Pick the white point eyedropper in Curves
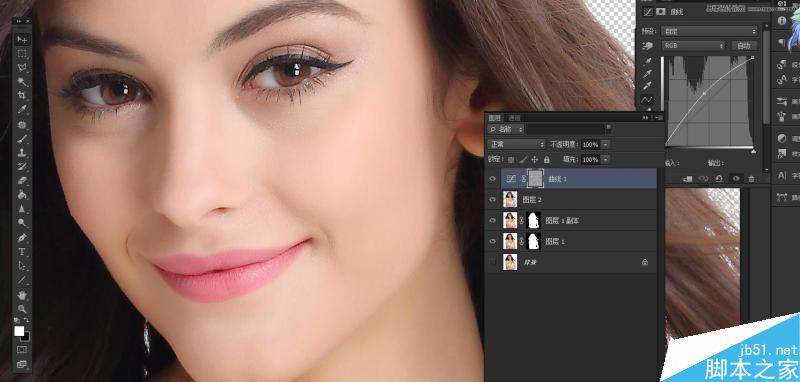The image size is (800, 382). click(x=648, y=86)
